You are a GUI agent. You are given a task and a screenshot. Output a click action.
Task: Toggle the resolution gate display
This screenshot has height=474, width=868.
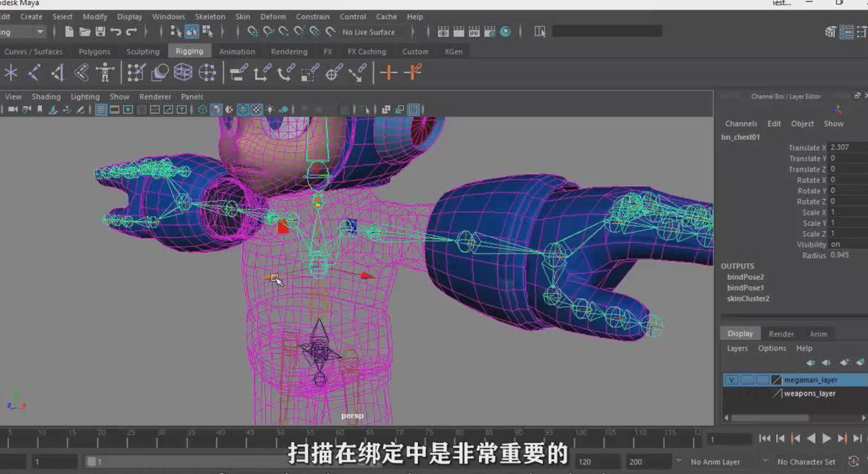128,109
